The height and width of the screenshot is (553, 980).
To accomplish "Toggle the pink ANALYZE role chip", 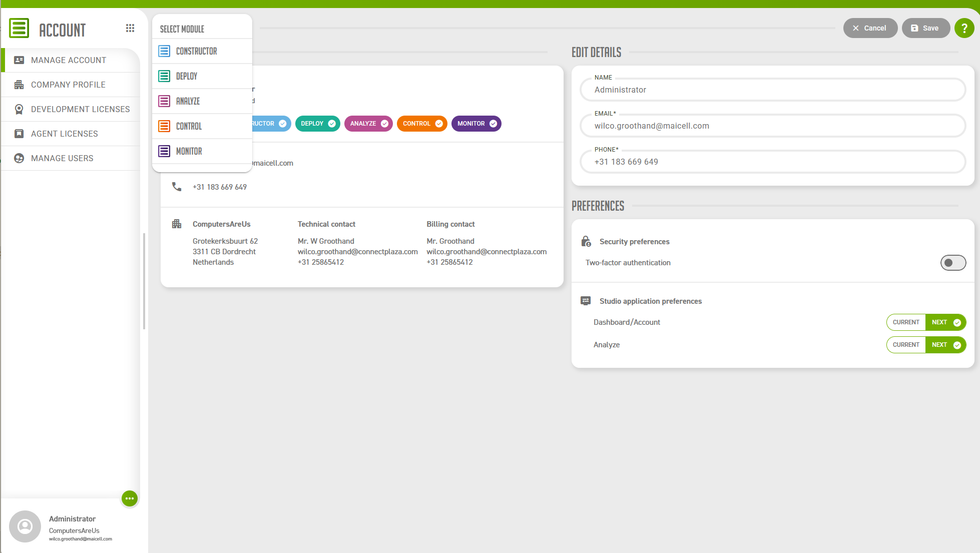I will (x=369, y=124).
